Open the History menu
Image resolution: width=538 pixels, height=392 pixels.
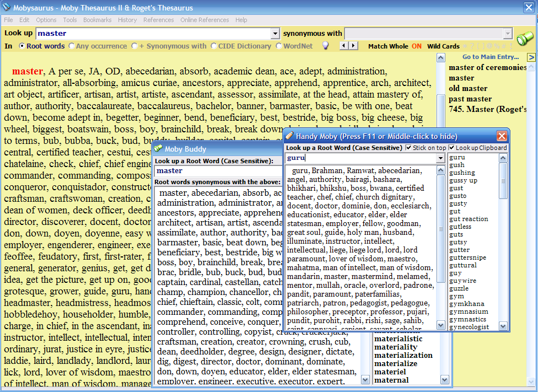(127, 20)
